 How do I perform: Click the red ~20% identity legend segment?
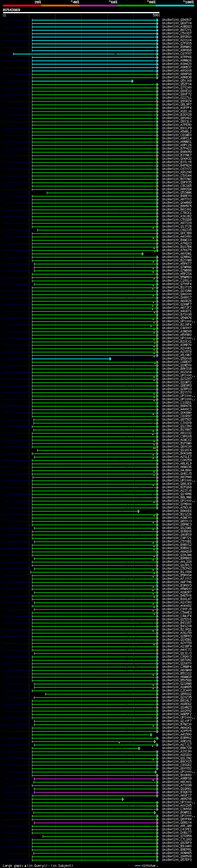(x=22, y=6)
